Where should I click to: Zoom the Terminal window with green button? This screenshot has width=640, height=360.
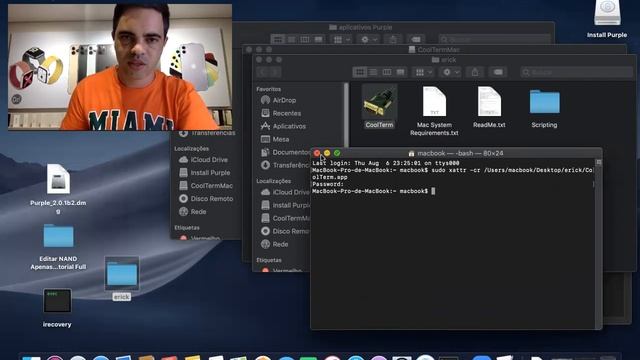pos(337,153)
